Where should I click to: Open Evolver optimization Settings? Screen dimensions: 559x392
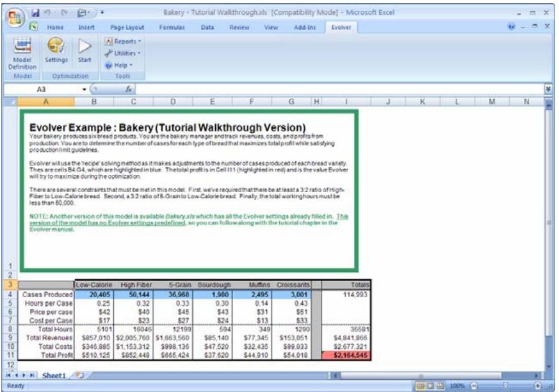tap(56, 51)
